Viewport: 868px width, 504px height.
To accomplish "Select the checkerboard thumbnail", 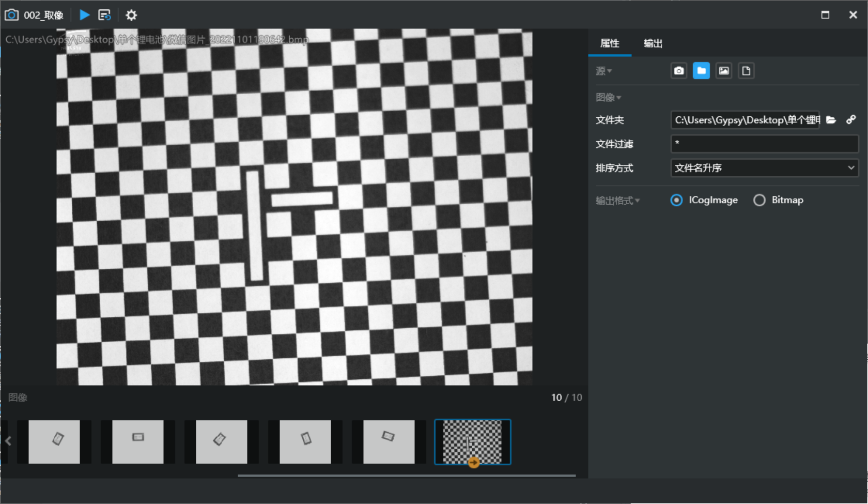I will (473, 442).
